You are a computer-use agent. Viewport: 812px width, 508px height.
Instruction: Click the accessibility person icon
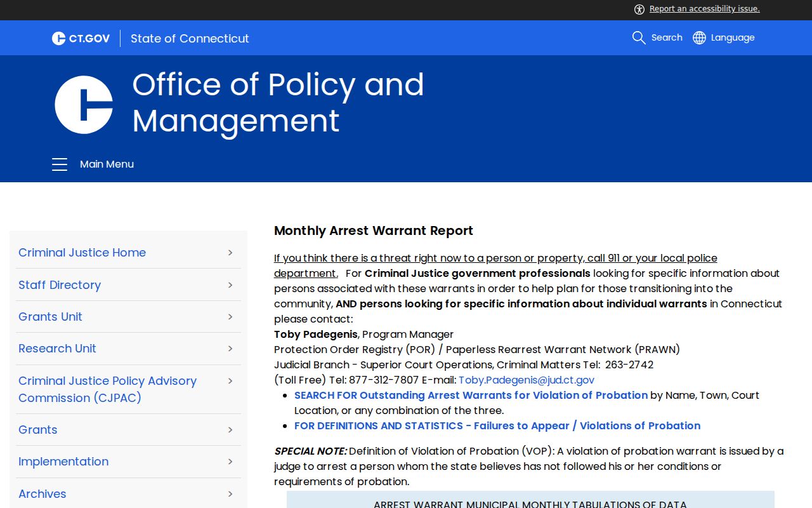tap(639, 9)
